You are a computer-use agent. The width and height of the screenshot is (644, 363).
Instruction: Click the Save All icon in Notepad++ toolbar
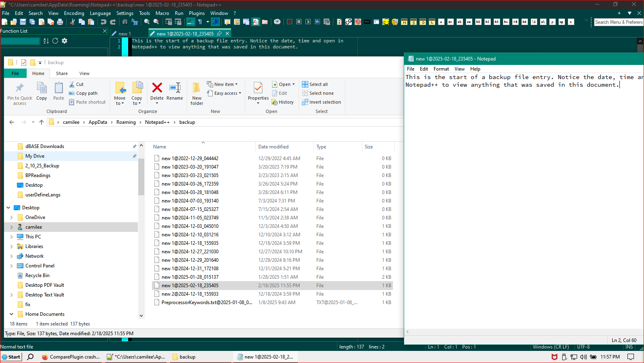pyautogui.click(x=32, y=22)
